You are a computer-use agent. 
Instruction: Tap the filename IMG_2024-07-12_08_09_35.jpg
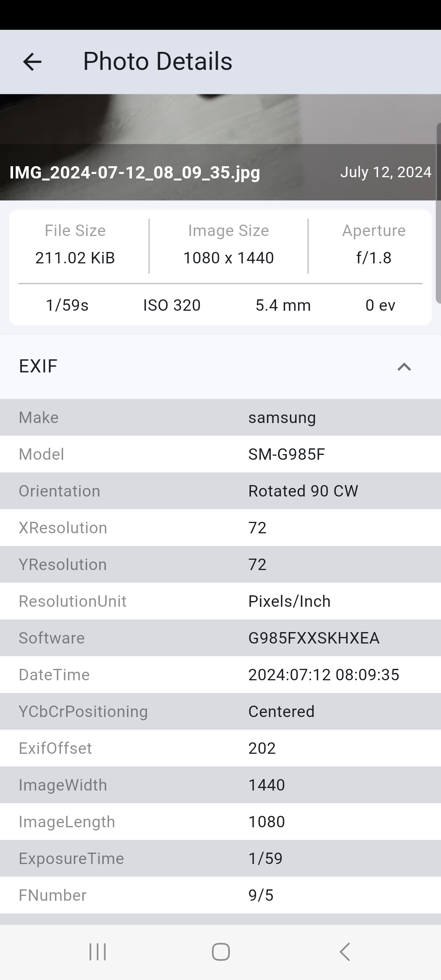pos(135,172)
